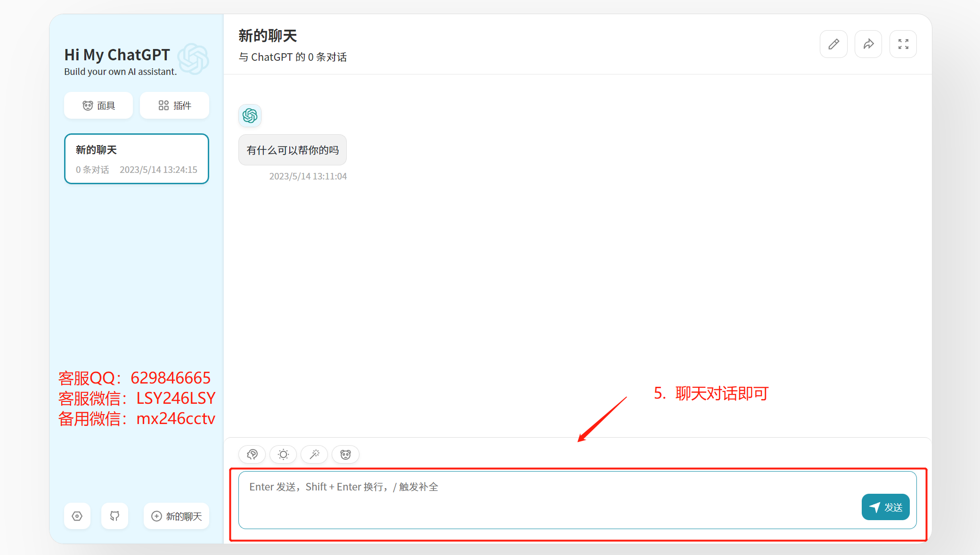Open the 面具 masks page

coord(98,106)
